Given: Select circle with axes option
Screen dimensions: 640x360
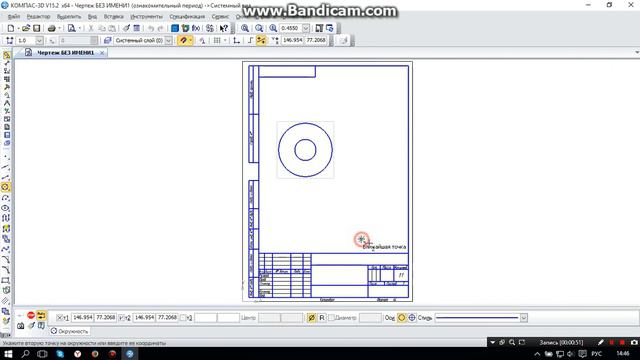Looking at the screenshot, I should coord(412,317).
